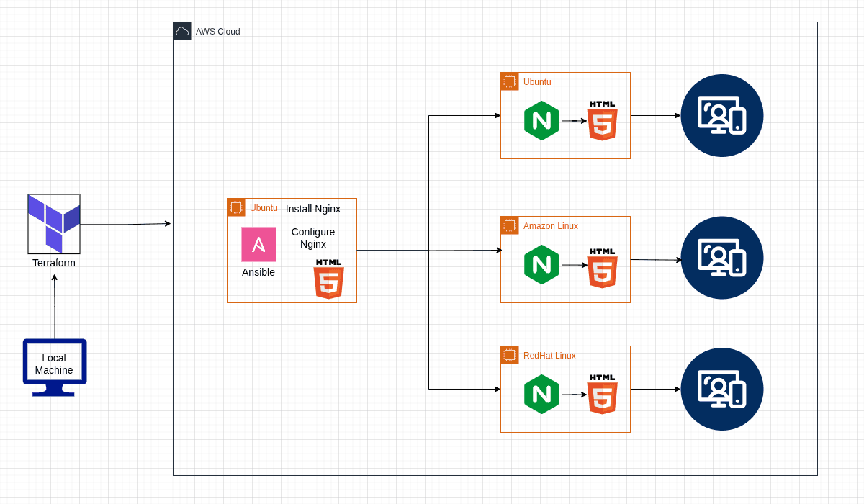
Task: Click the Configure Nginx text
Action: (313, 238)
